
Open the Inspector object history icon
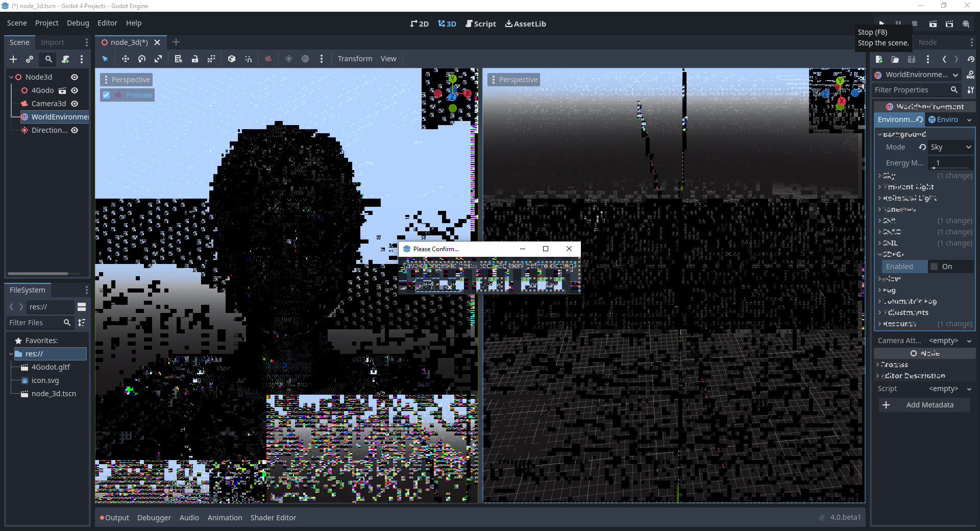click(x=971, y=59)
